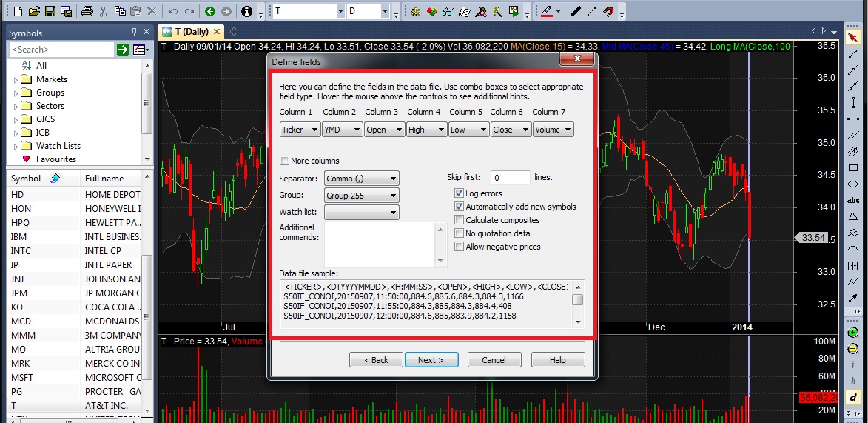The width and height of the screenshot is (868, 423).
Task: Choose the dotted line style icon
Action: tap(592, 11)
